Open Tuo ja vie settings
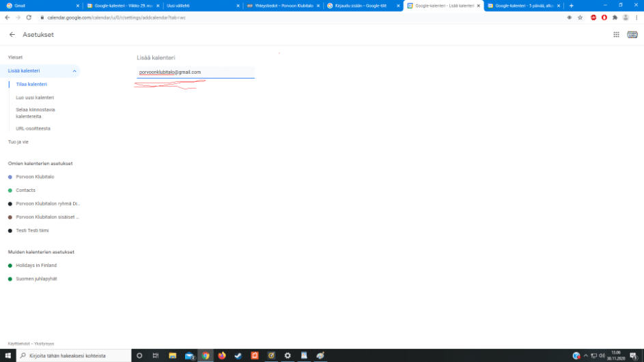This screenshot has width=644, height=362. pos(18,142)
